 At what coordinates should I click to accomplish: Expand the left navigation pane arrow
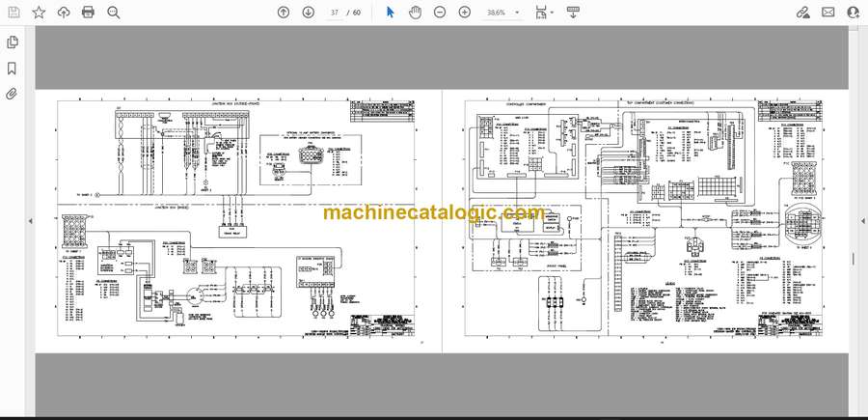pos(30,221)
